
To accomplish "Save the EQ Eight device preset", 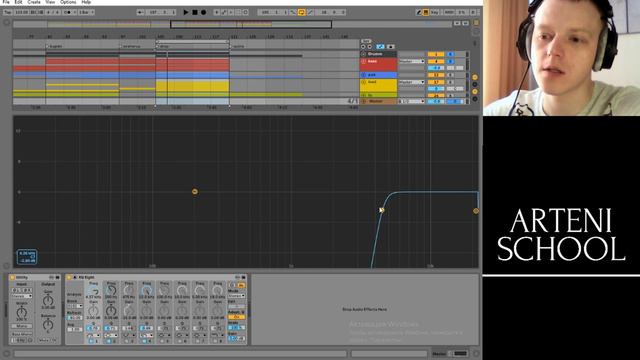I will click(244, 277).
